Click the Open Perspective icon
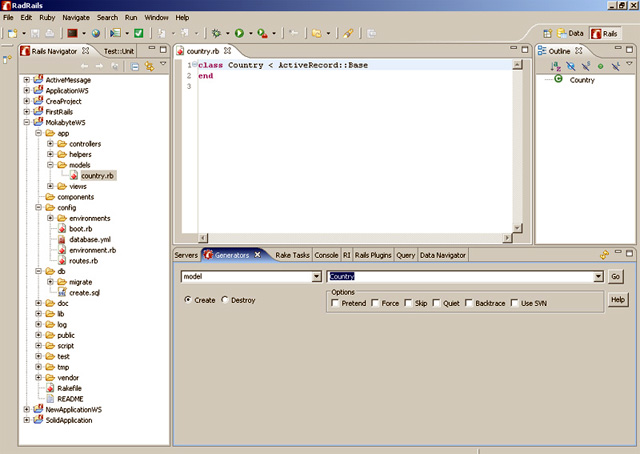Viewport: 640px width, 454px height. pyautogui.click(x=547, y=33)
